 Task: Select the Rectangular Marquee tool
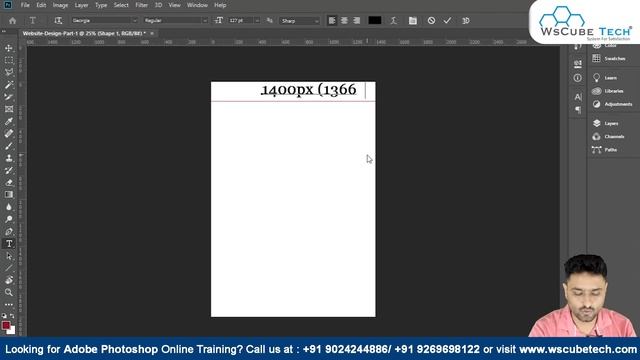[x=9, y=60]
